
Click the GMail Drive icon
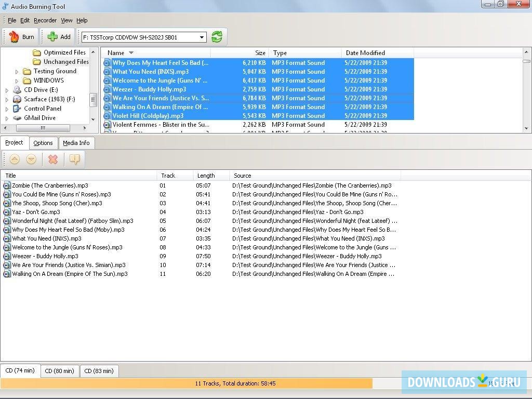pyautogui.click(x=17, y=118)
